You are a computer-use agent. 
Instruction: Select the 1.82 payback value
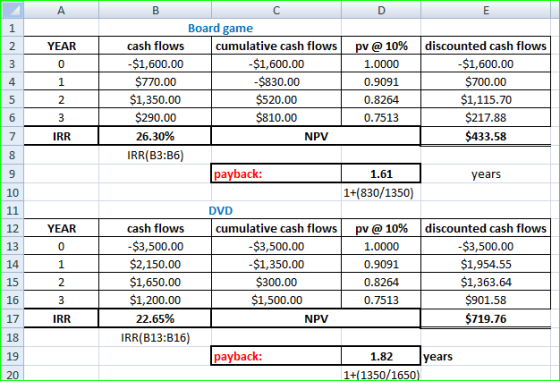coord(381,356)
